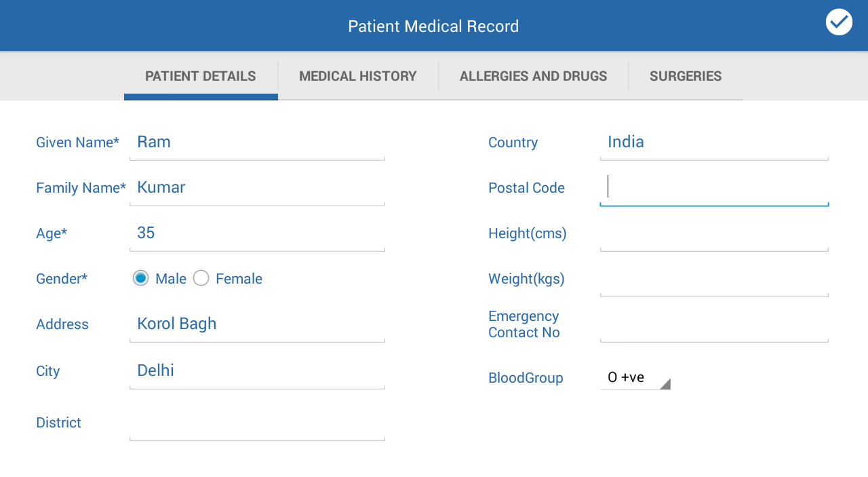Open the Allergies and Drugs tab

[x=533, y=76]
